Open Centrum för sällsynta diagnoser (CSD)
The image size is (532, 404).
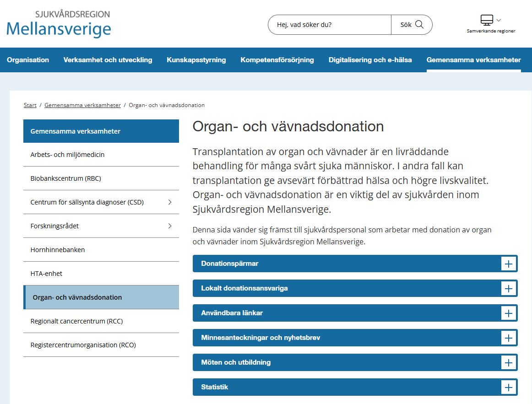[87, 202]
